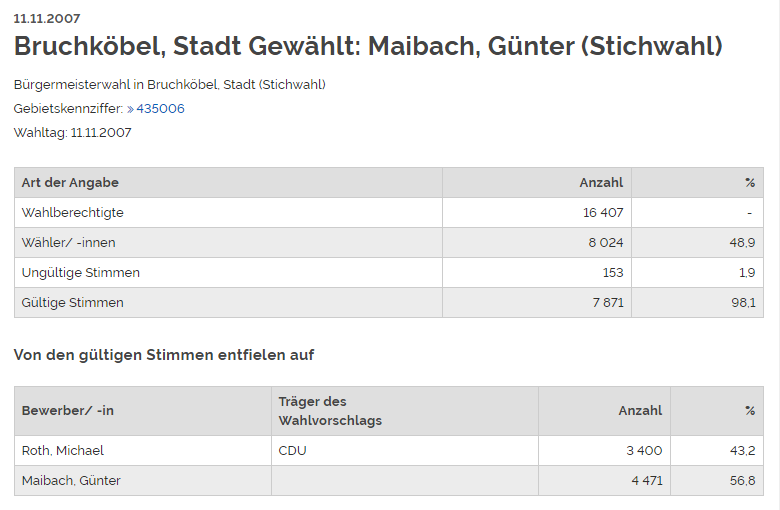The image size is (780, 510).
Task: Click the Wähler/ -innen row label
Action: [x=68, y=242]
